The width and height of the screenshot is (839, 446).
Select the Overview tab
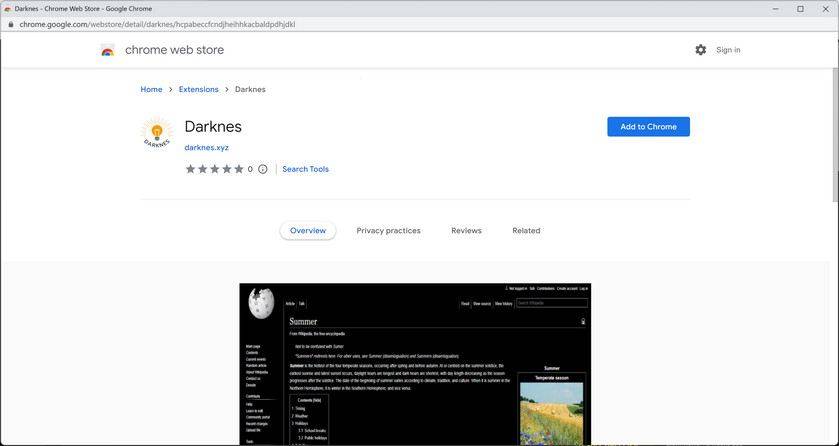pyautogui.click(x=308, y=230)
